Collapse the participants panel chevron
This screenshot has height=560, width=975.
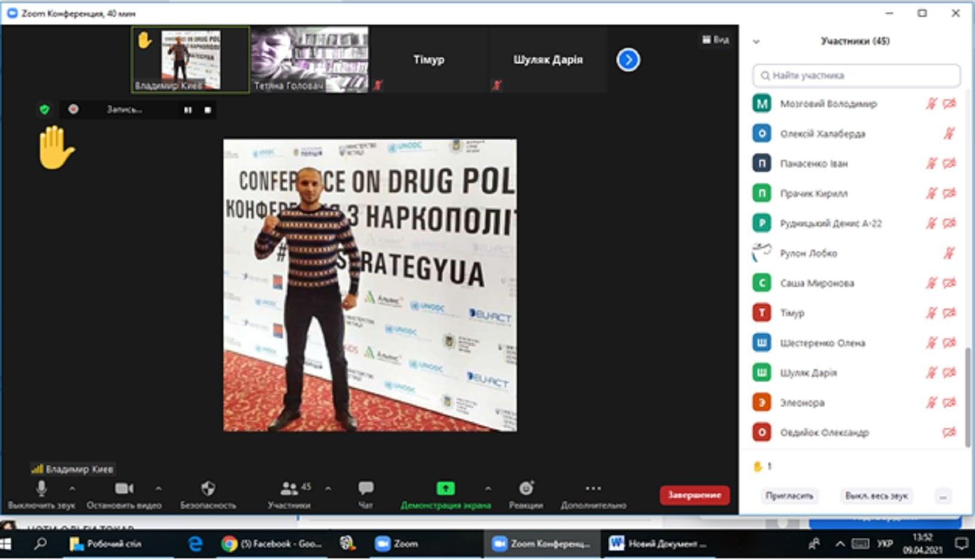[756, 41]
